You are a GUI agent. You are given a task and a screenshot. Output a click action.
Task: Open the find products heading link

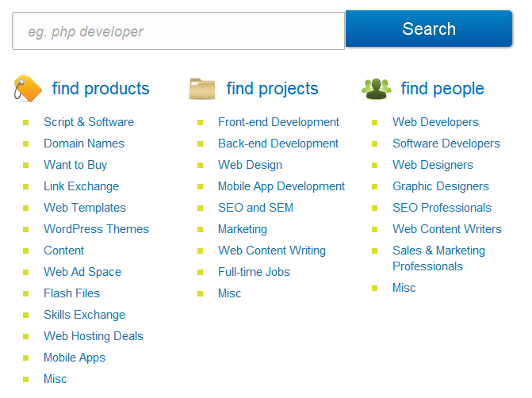tap(101, 89)
